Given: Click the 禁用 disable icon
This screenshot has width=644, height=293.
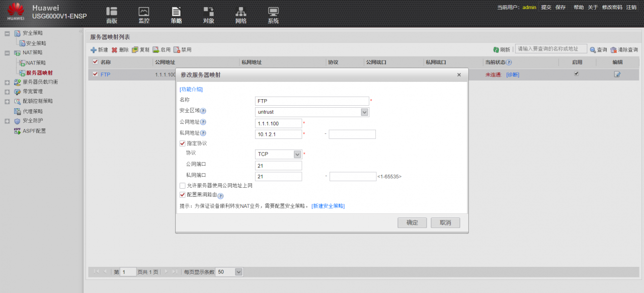Looking at the screenshot, I should [x=182, y=49].
